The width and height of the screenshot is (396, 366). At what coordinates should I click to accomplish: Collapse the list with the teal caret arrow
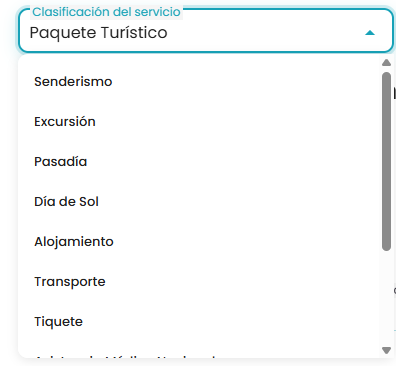(370, 33)
